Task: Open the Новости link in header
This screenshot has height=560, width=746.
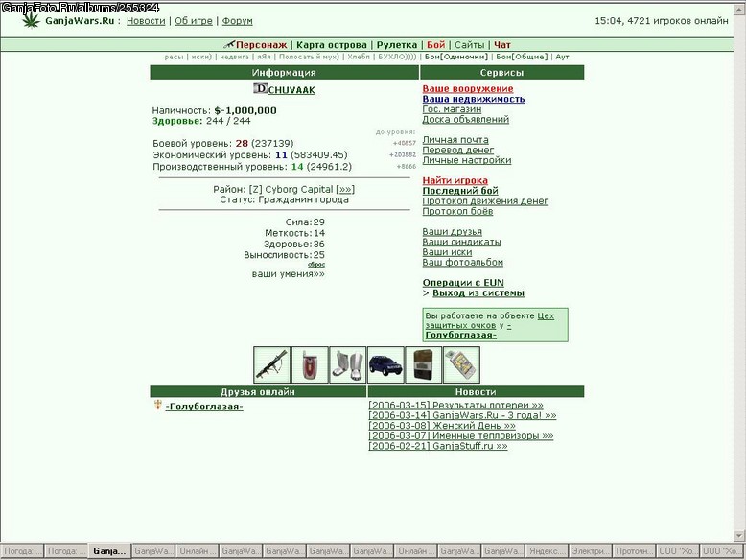Action: pos(146,21)
